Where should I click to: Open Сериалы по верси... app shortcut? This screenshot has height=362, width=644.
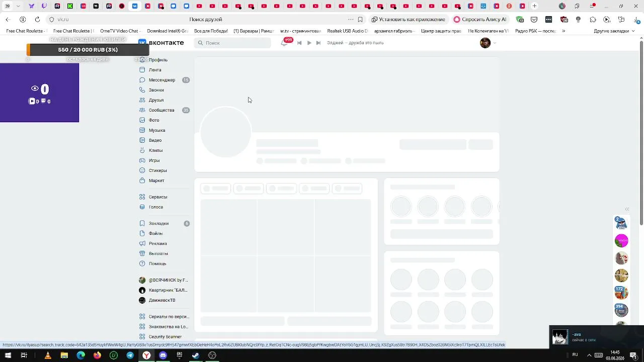point(164,317)
